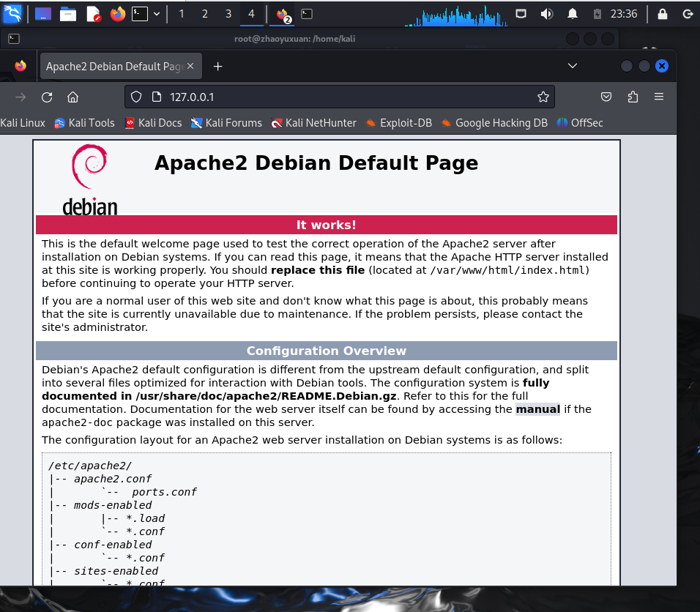This screenshot has width=700, height=612.
Task: Bookmark this page with the star icon
Action: click(x=543, y=97)
